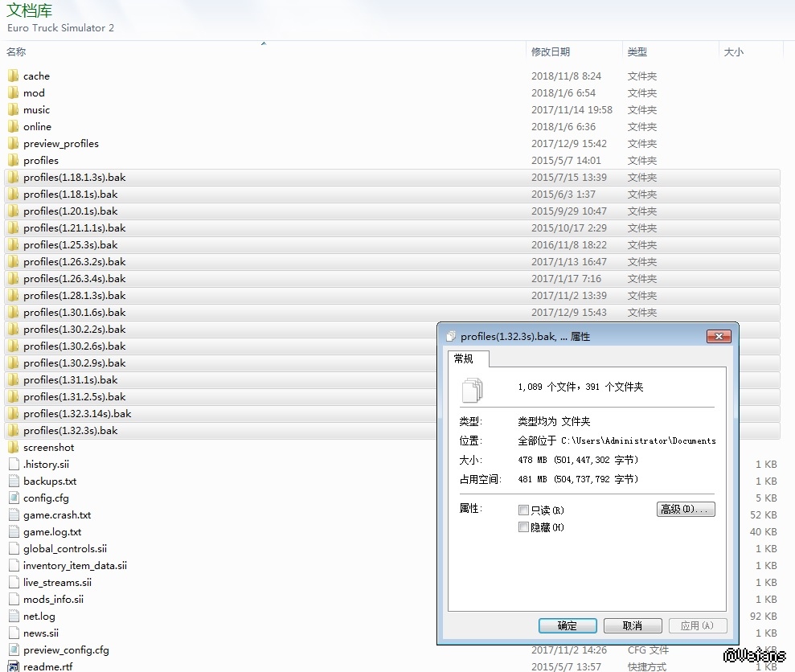Click the 52 KB size of game.crash.txt
The width and height of the screenshot is (795, 672).
point(763,514)
